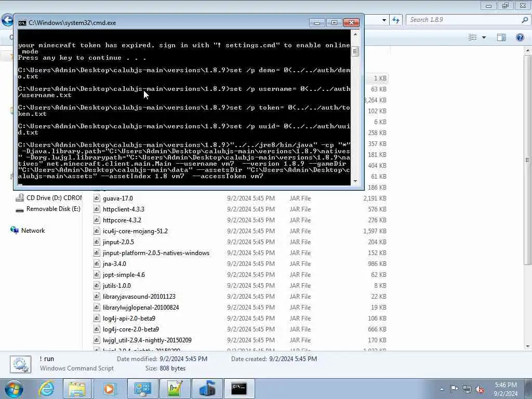
Task: Select CD Drive (D:) in navigation
Action: (x=48, y=198)
